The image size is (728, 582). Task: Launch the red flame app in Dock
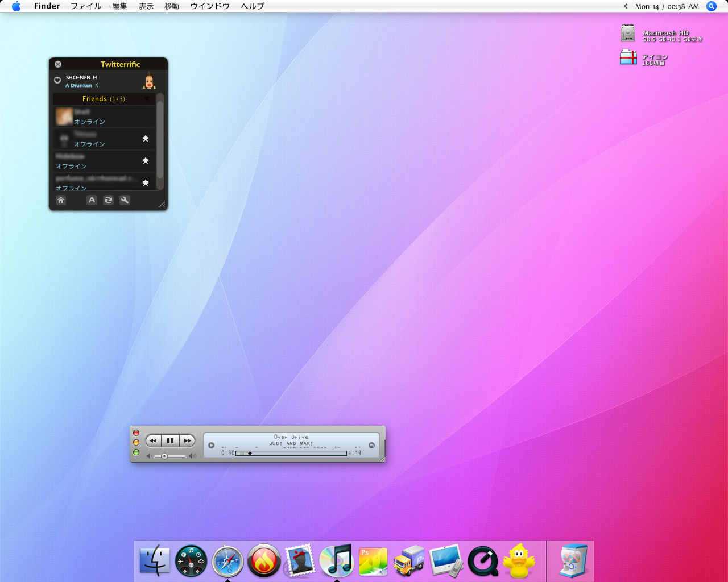pos(264,561)
